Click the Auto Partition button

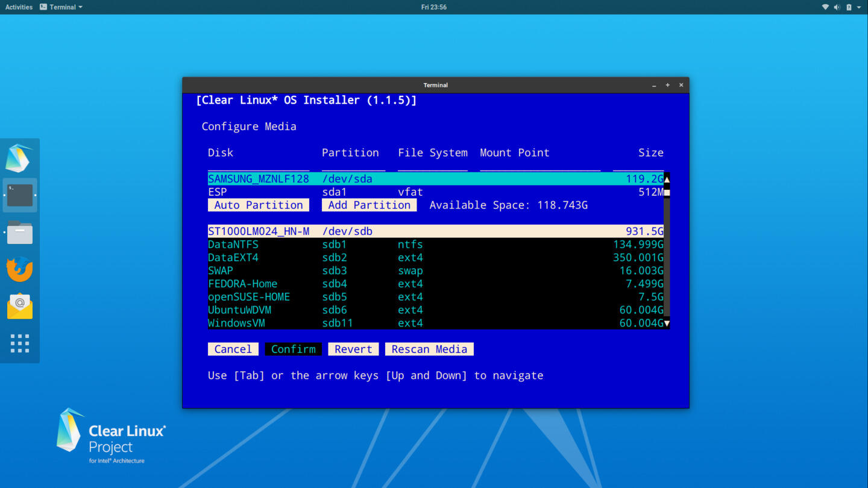259,205
